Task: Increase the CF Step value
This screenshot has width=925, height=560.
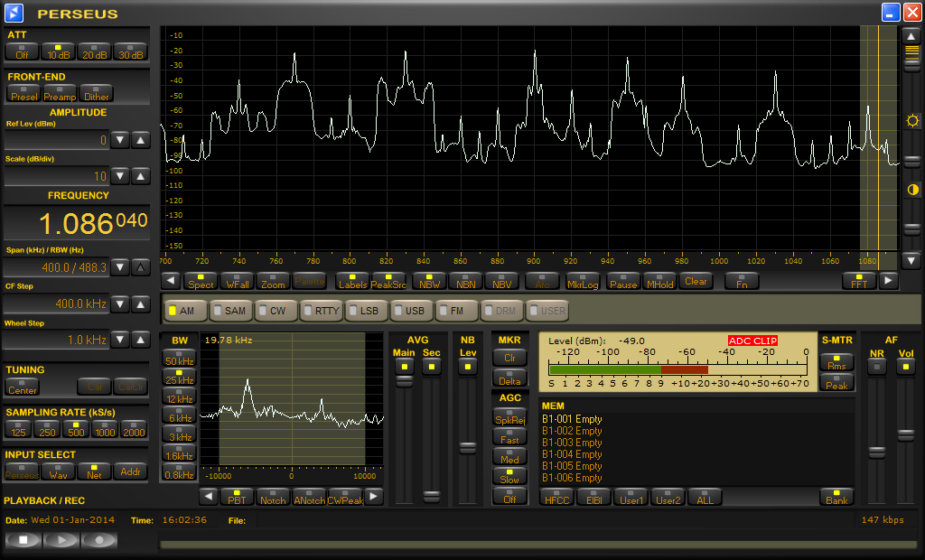Action: (x=140, y=303)
